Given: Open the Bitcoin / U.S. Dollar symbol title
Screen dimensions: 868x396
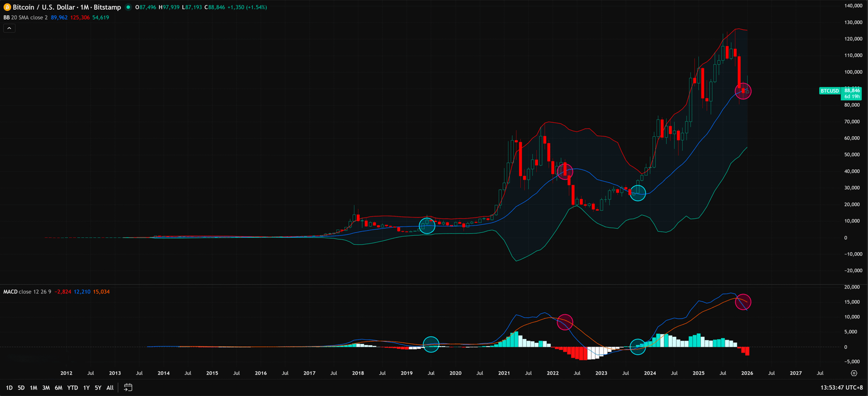Looking at the screenshot, I should pyautogui.click(x=67, y=7).
